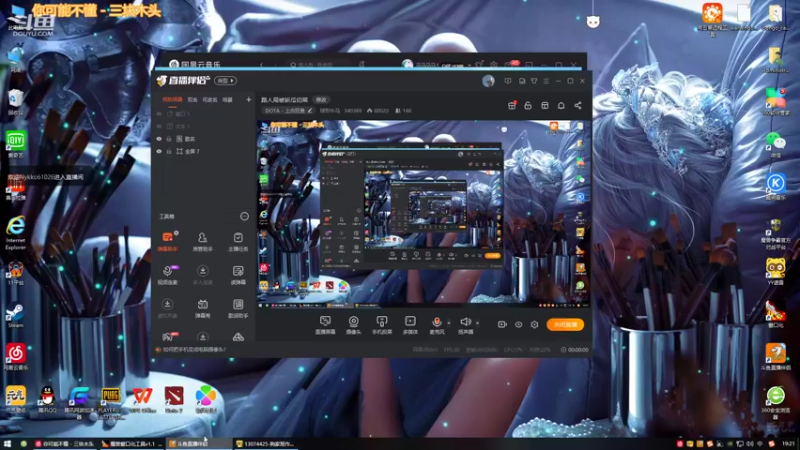Switch to the third scene tab

click(210, 99)
